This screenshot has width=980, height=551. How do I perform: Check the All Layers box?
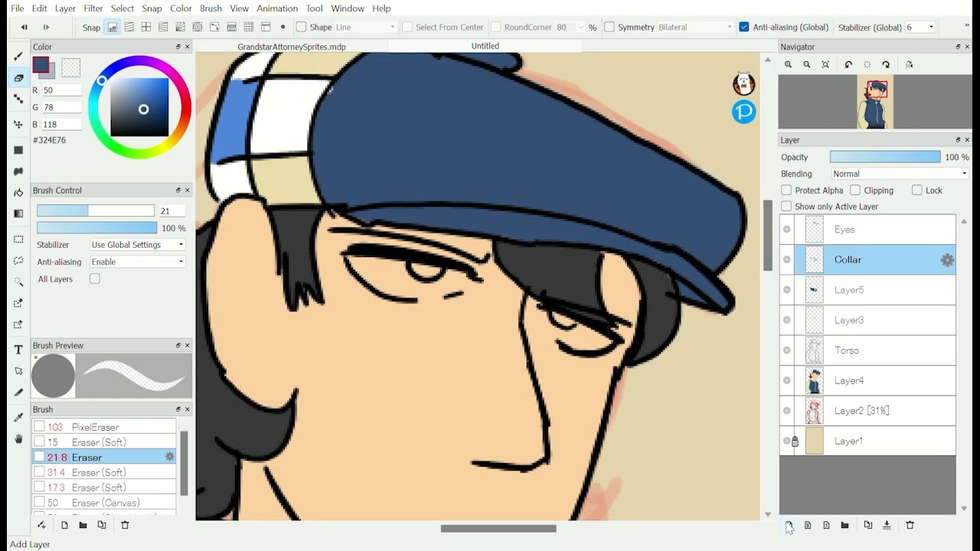tap(95, 279)
